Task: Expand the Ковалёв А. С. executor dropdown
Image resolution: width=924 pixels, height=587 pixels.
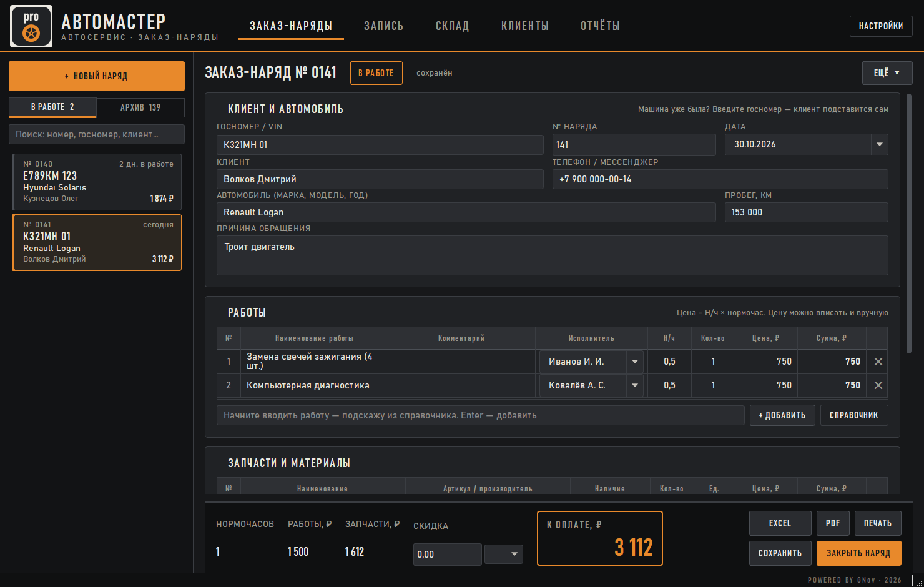Action: tap(635, 385)
